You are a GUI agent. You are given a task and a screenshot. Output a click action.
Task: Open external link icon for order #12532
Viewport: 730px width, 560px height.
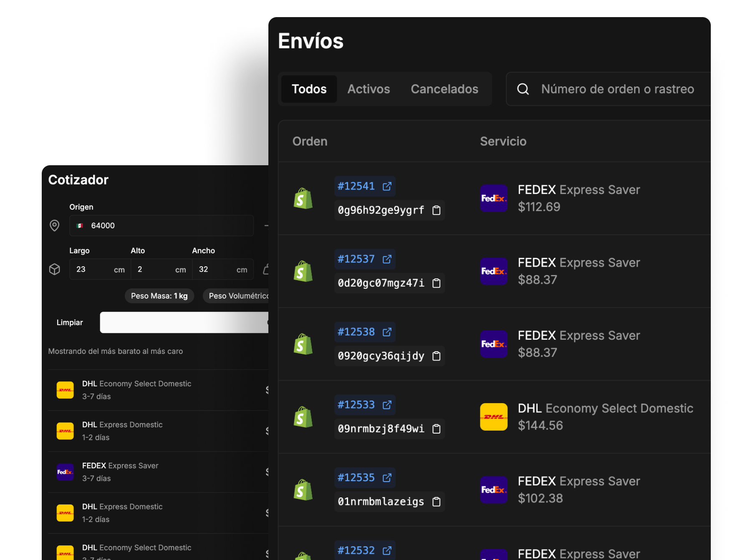coord(387,550)
